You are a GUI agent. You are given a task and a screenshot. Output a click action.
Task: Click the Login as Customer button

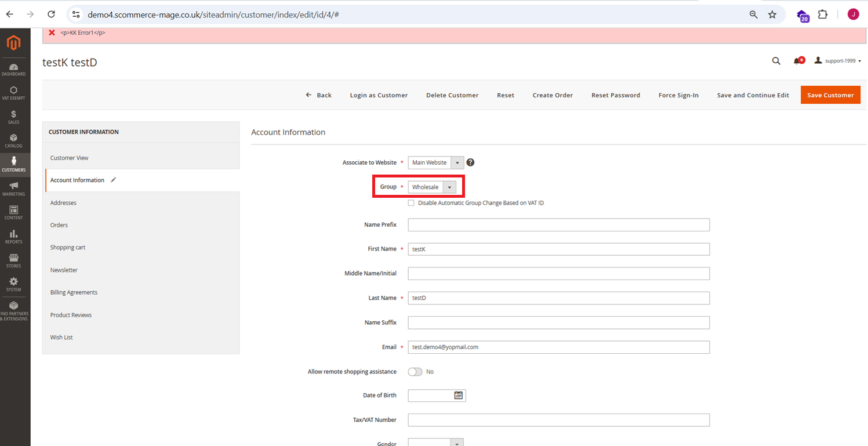pos(379,95)
